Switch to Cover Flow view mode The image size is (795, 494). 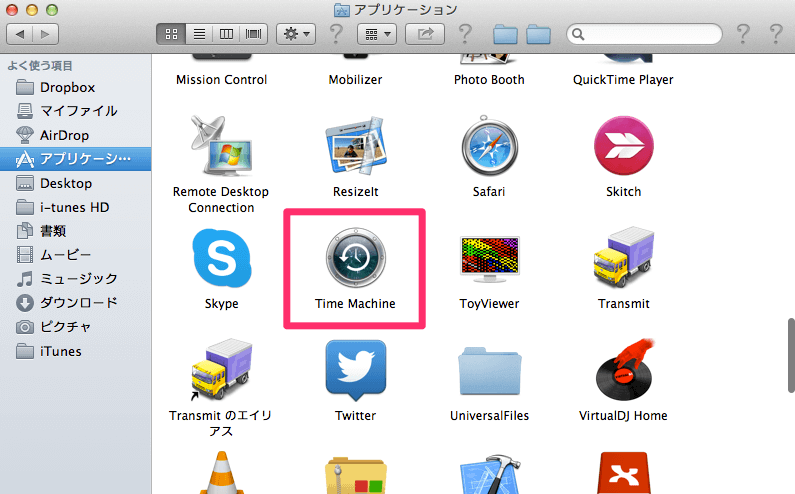point(254,34)
